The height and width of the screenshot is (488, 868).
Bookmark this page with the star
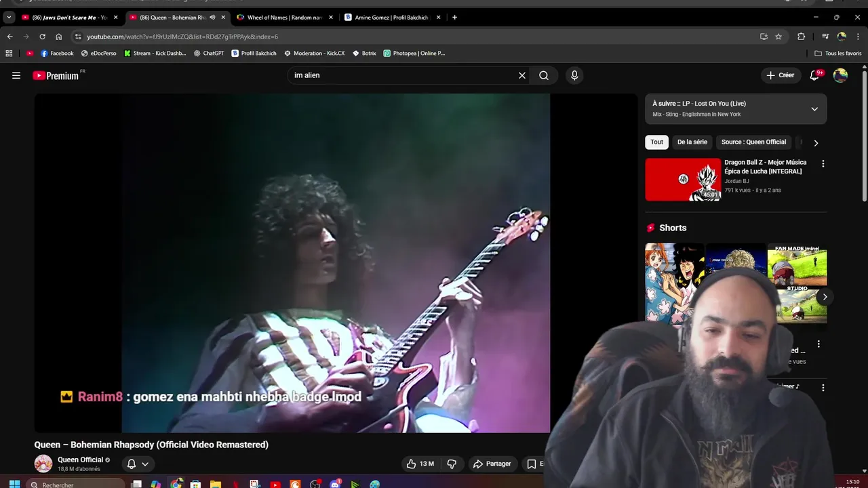click(778, 37)
